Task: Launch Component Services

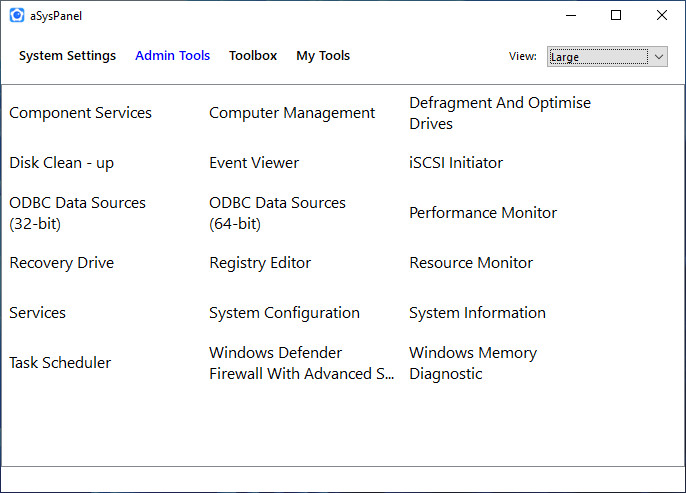Action: (81, 113)
